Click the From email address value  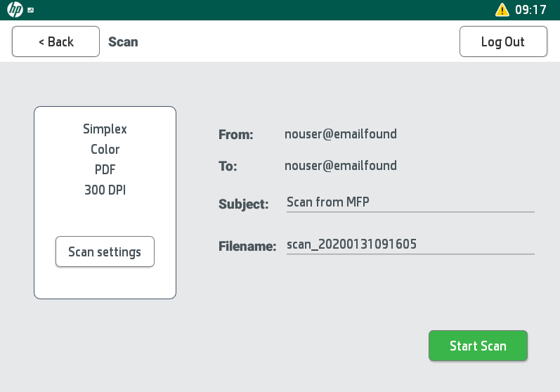(x=340, y=133)
